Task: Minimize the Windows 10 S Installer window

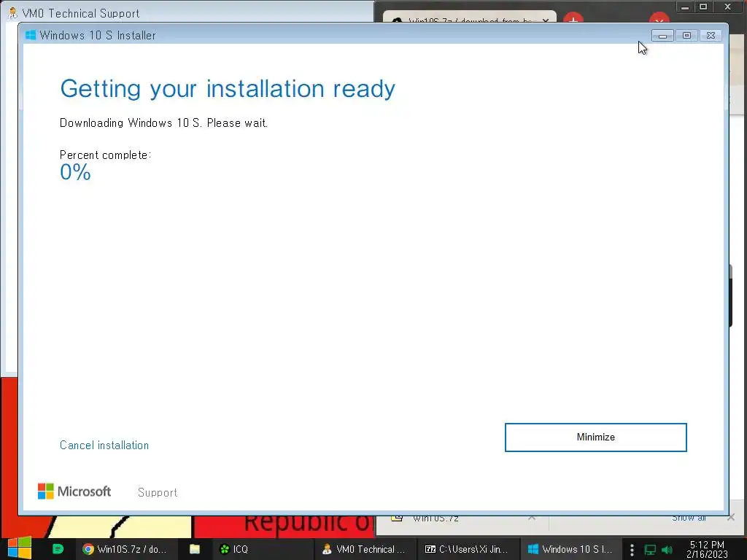Action: click(x=662, y=36)
